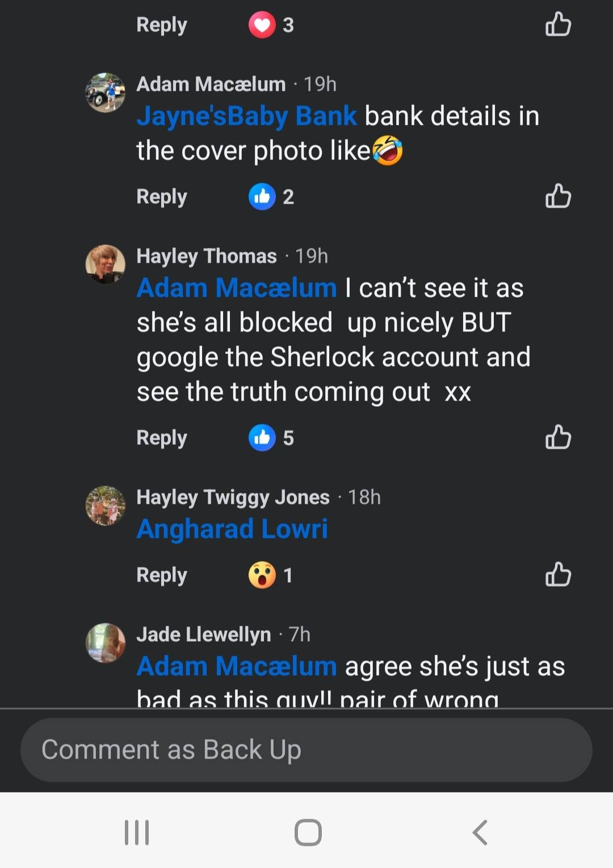Reply to Hayley Thomas's comment
The width and height of the screenshot is (613, 868).
click(162, 438)
